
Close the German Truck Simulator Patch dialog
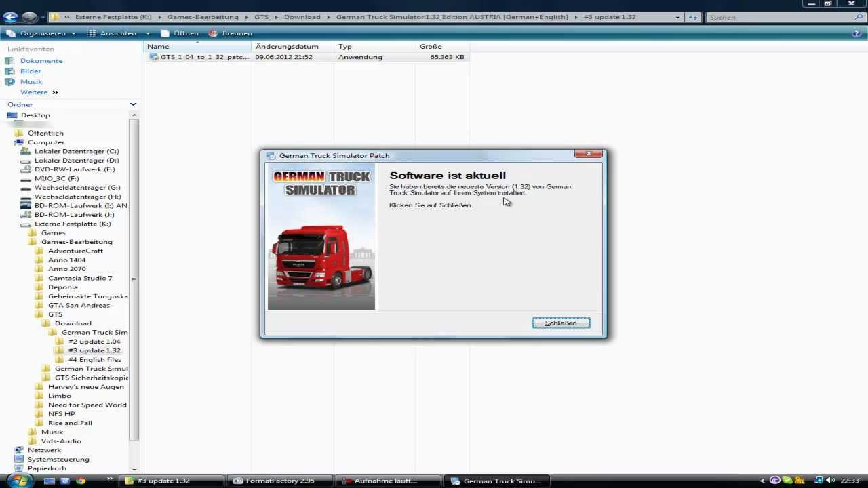[x=588, y=155]
